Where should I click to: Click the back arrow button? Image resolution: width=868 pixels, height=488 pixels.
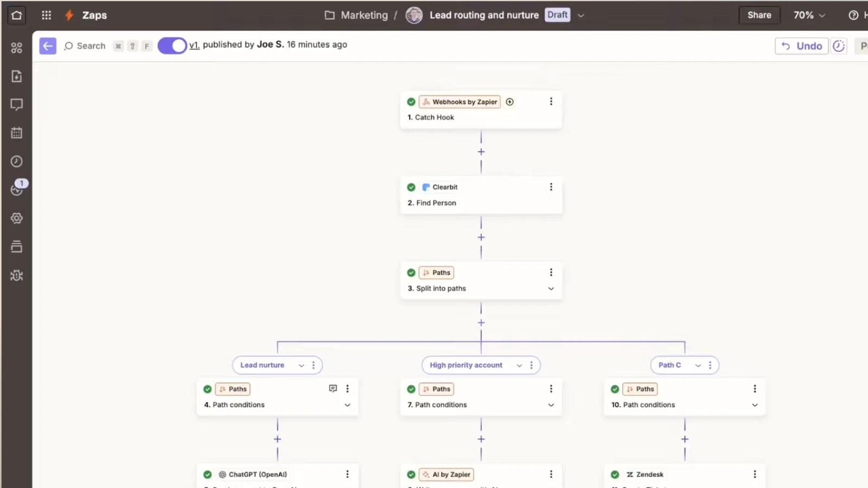point(48,46)
